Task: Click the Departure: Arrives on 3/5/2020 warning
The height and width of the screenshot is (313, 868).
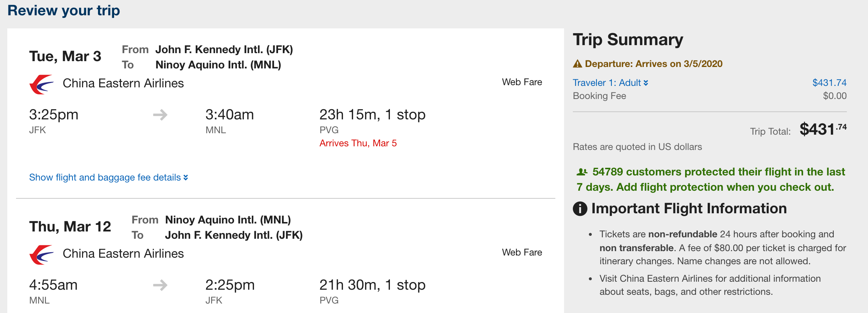Action: [x=653, y=64]
